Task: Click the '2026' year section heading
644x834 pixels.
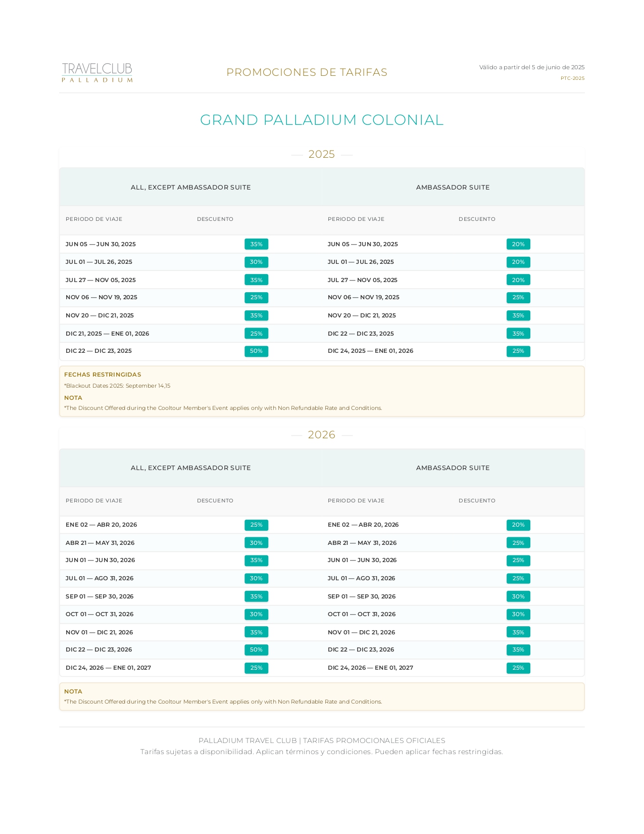Action: point(322,435)
